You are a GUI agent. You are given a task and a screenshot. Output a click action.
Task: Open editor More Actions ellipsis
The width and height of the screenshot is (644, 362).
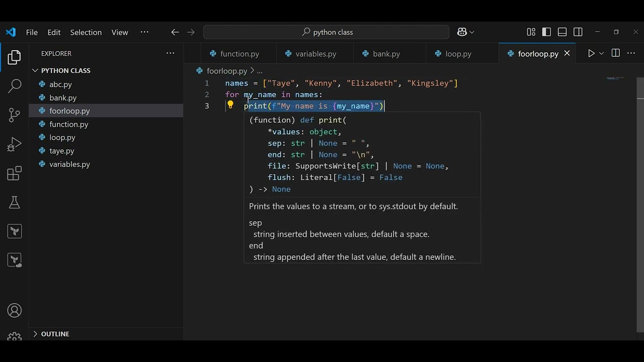(631, 53)
